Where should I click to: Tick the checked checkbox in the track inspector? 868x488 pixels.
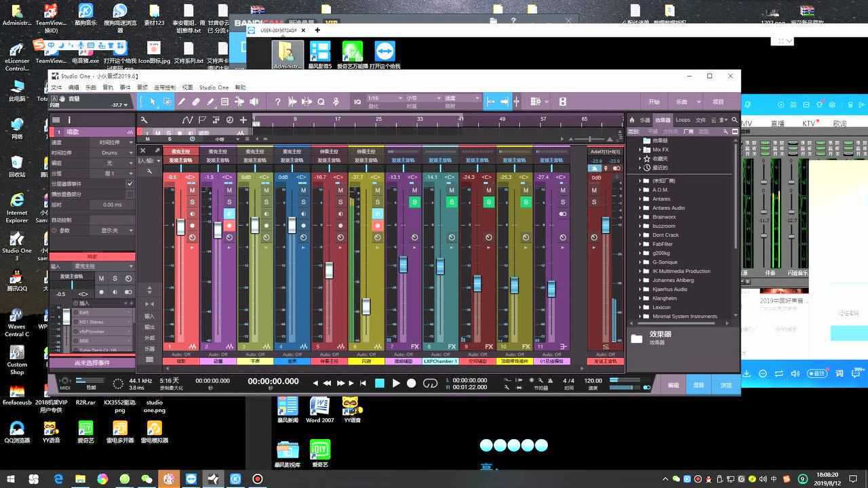tap(130, 184)
